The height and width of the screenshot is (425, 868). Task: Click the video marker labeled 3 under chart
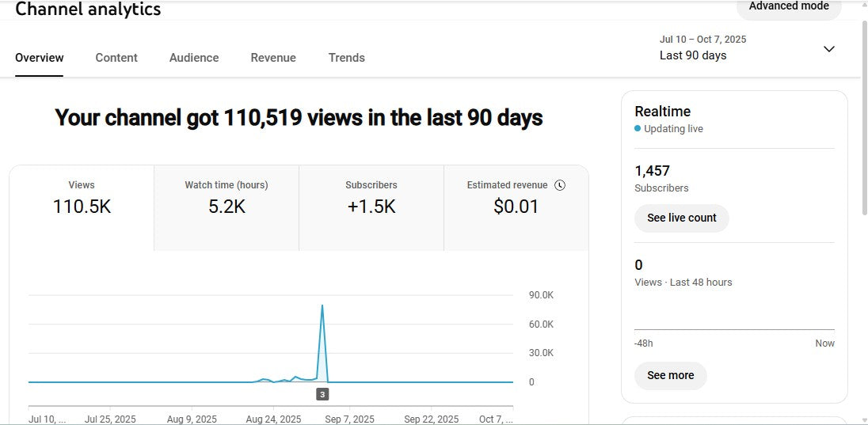pyautogui.click(x=322, y=394)
